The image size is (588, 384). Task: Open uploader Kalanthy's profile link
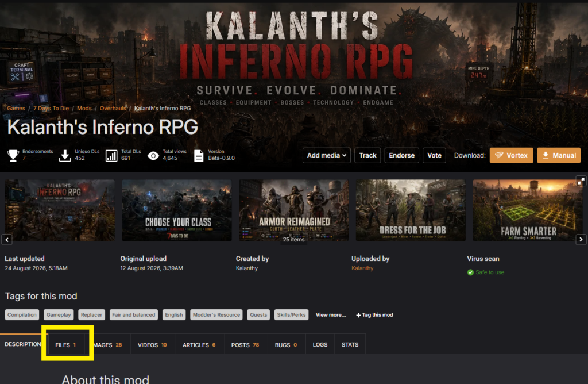point(362,268)
